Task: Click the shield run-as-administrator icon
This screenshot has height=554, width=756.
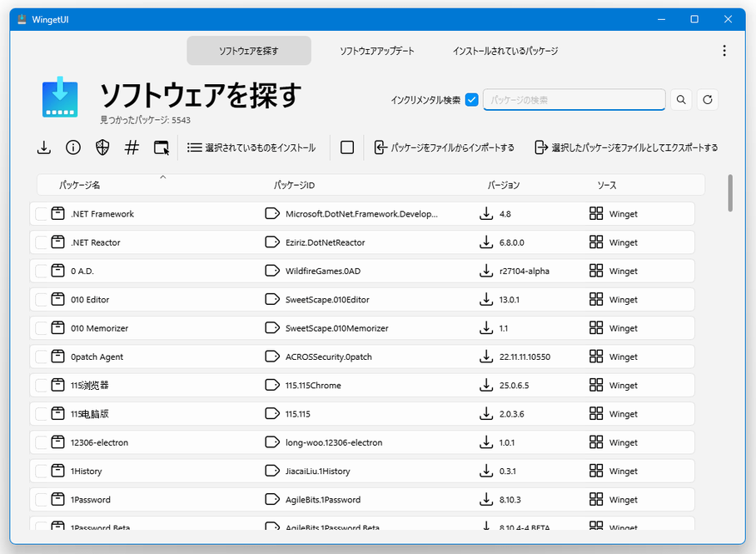Action: coord(102,147)
